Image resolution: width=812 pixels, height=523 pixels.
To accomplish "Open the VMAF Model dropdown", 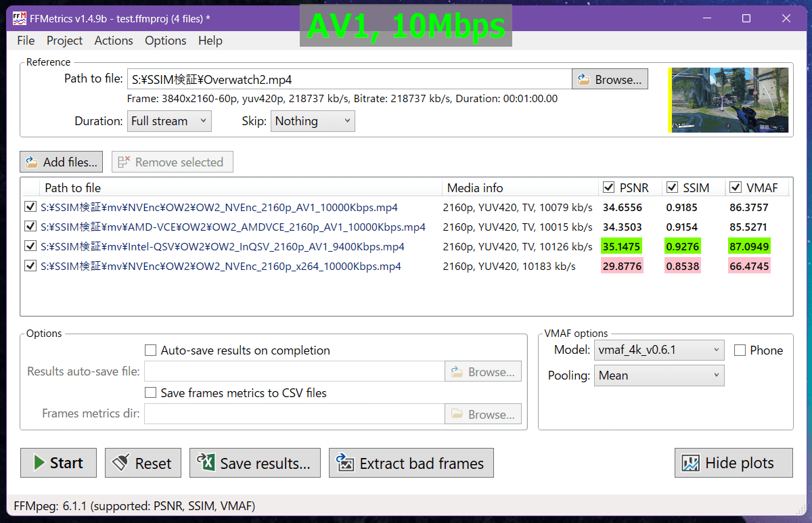I will (658, 350).
